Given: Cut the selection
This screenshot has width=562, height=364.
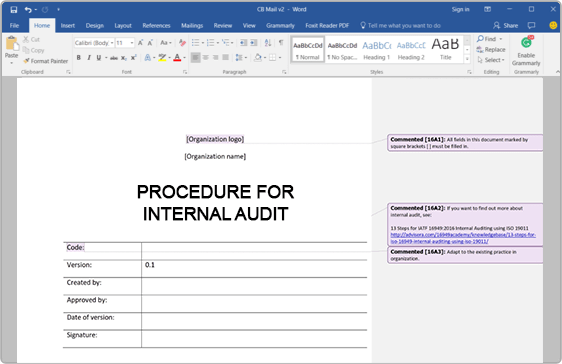Looking at the screenshot, I should (x=32, y=39).
